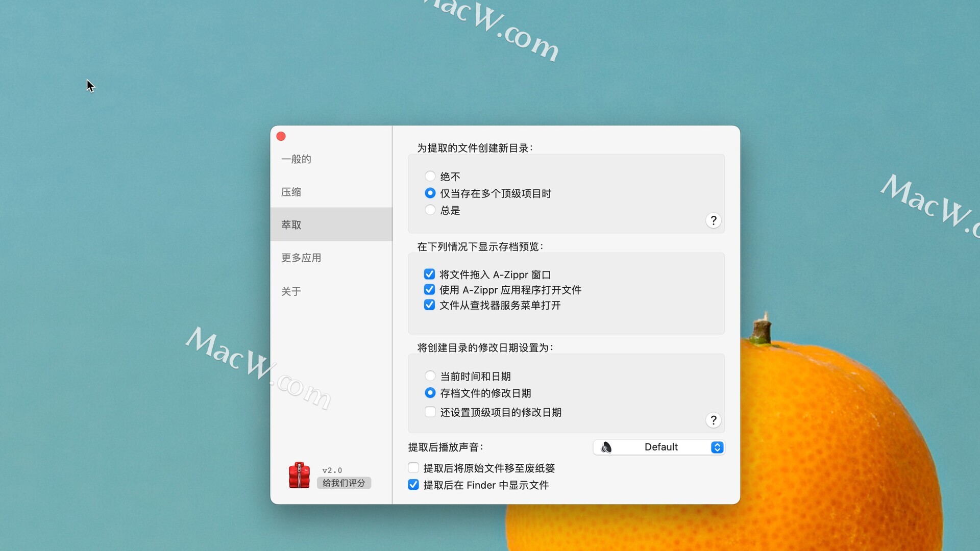Uncheck 将文件拖入 A-Zippr 窗口
The width and height of the screenshot is (980, 551).
[430, 274]
